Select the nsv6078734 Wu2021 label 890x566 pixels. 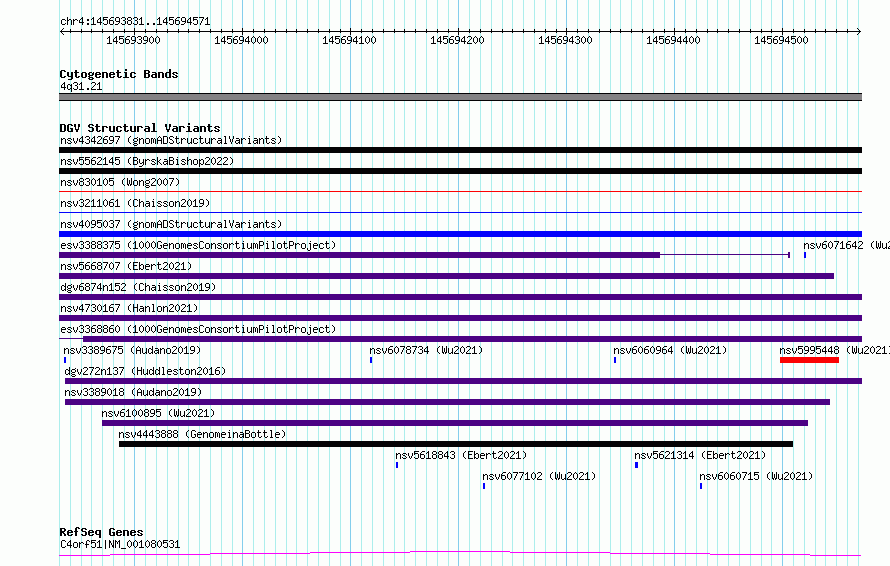tap(426, 350)
